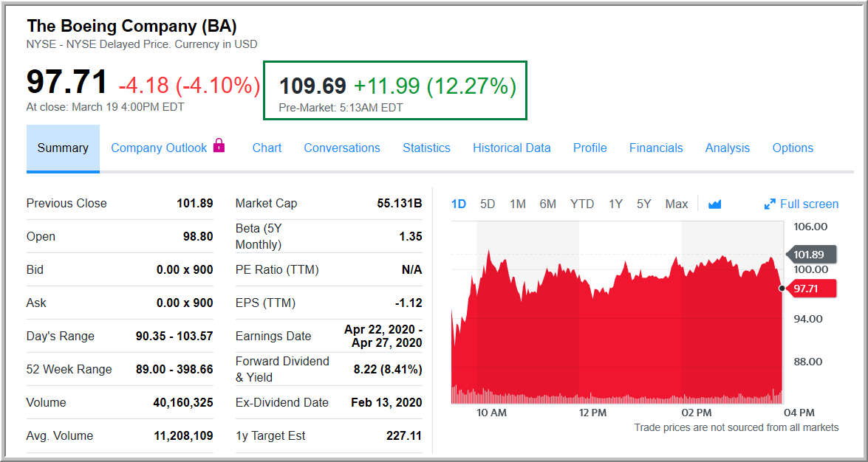Select the YTD chart range

pyautogui.click(x=582, y=204)
